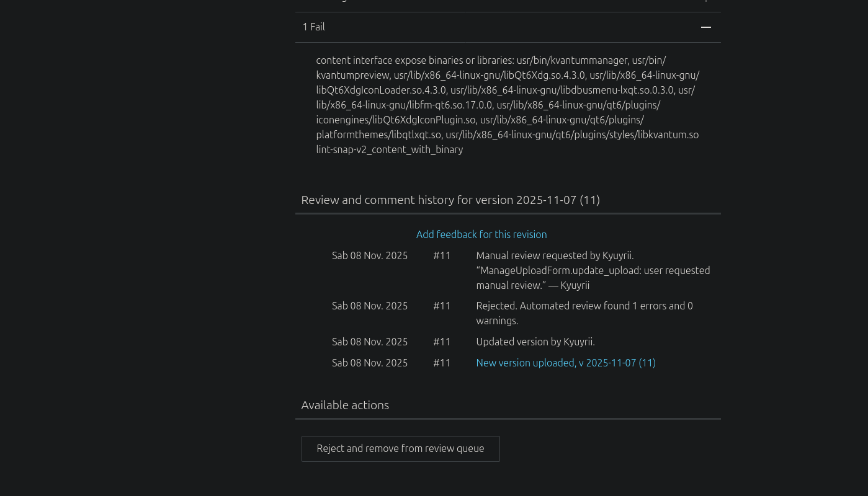The height and width of the screenshot is (496, 868).
Task: Open Add feedback for this revision link
Action: coord(481,234)
